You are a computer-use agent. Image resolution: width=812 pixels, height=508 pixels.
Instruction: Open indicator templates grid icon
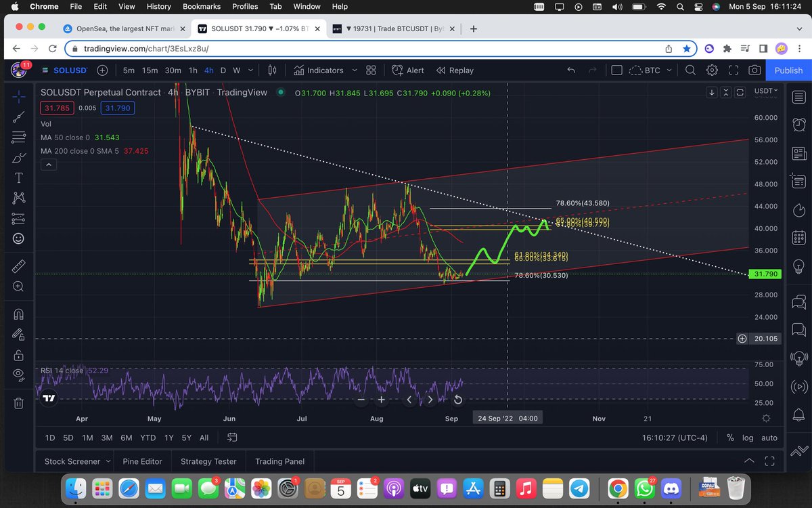pos(371,70)
